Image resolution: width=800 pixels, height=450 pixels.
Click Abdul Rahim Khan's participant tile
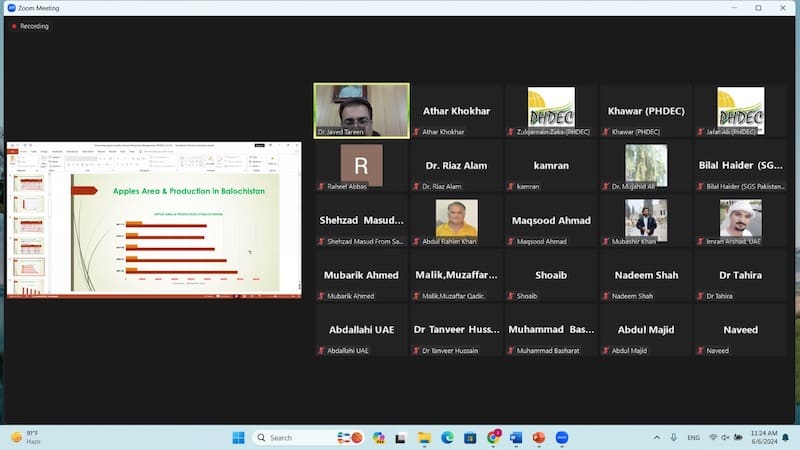pyautogui.click(x=456, y=220)
